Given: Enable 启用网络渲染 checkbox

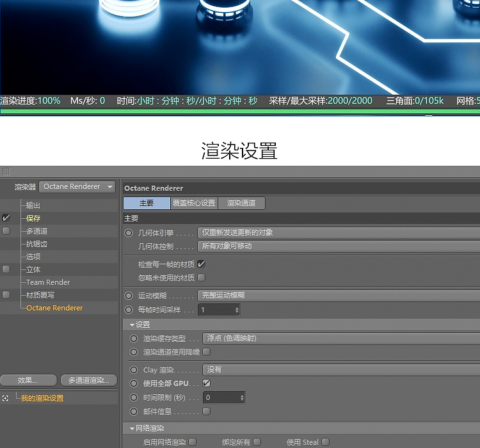Looking at the screenshot, I should (193, 442).
